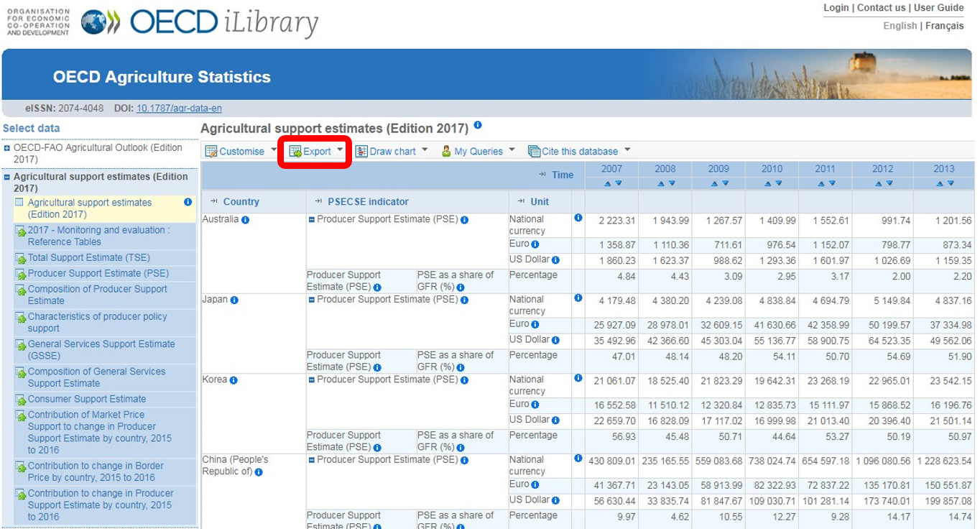Select the 2008 year column header
The image size is (980, 529).
[665, 169]
